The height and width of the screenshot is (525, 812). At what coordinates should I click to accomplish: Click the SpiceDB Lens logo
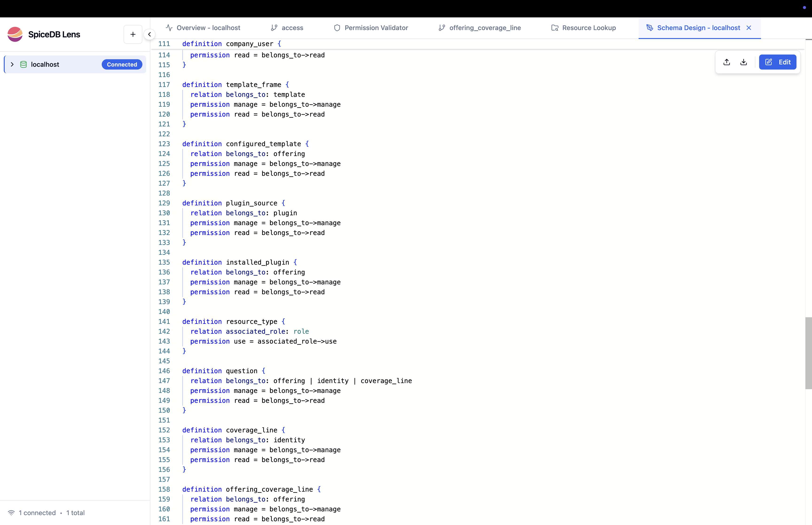pos(15,34)
